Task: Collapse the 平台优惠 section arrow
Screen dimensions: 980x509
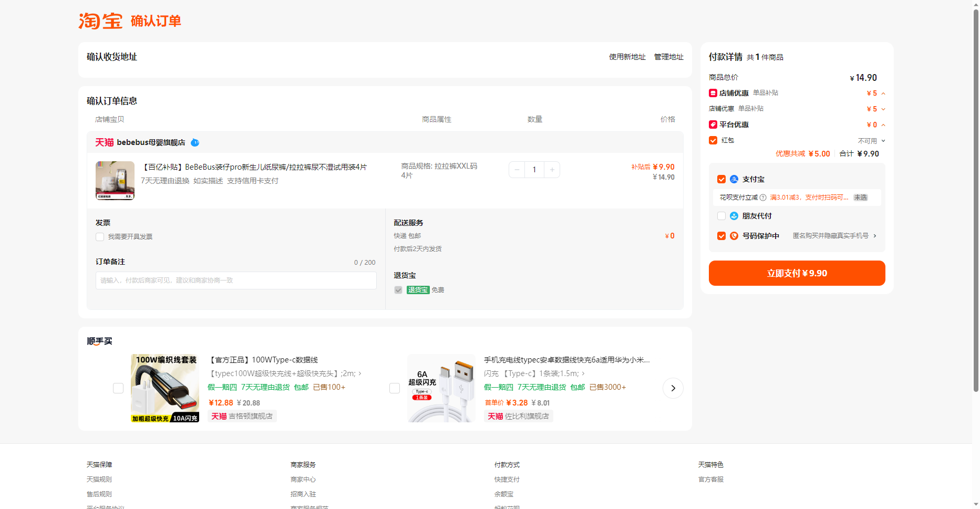Action: click(883, 125)
